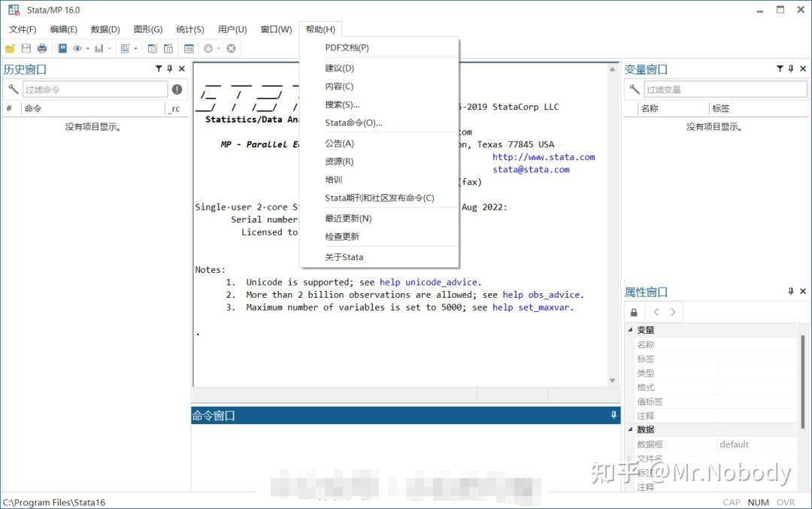
Task: Open Viewer icon dropdown arrow
Action: point(87,49)
